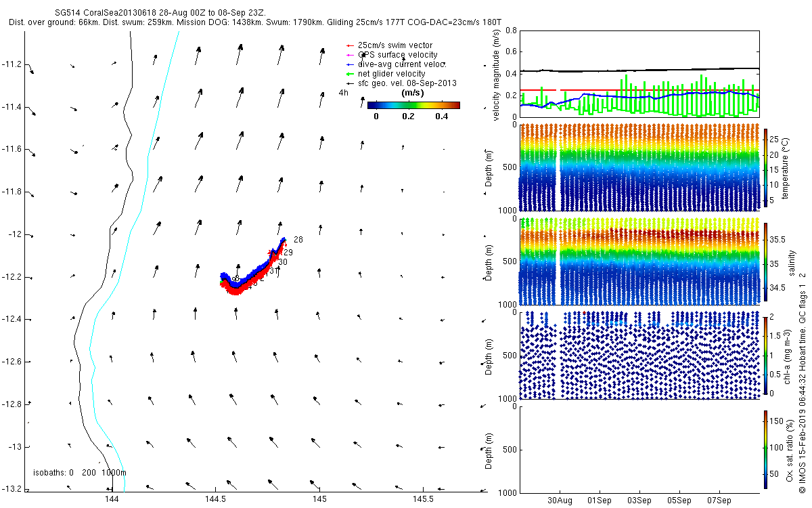Click the empty oxygen saturation panel
This screenshot has height=508, width=812.
[x=639, y=448]
